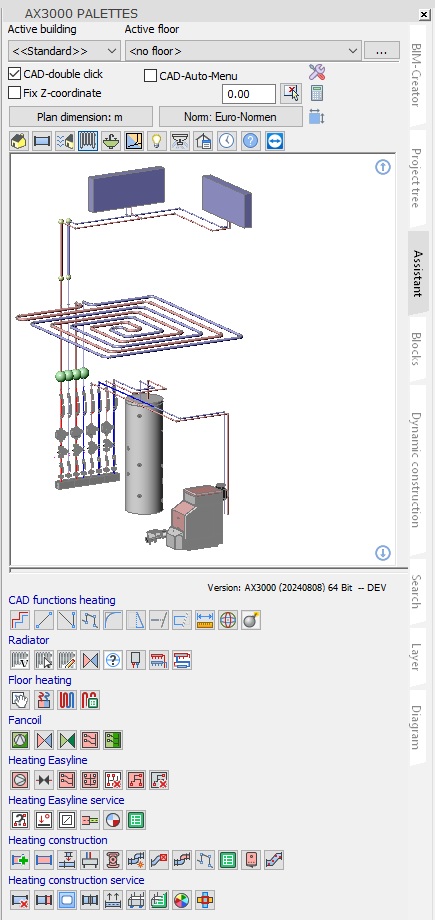Launch the TeamViewer double-arrow icon

click(275, 141)
